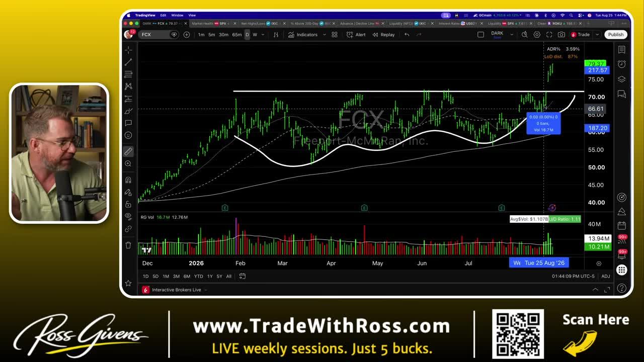644x362 pixels.
Task: Expand the Trade dropdown arrow
Action: click(x=597, y=35)
